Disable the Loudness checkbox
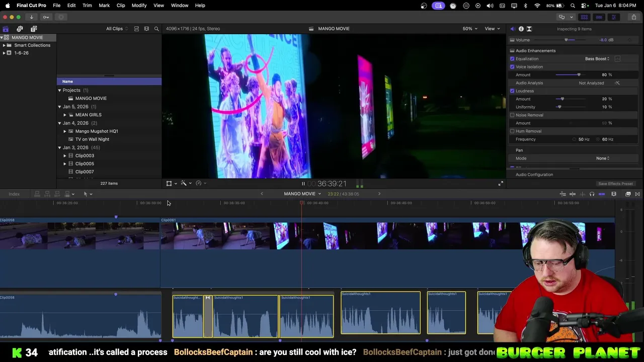Image resolution: width=644 pixels, height=362 pixels. tap(512, 91)
